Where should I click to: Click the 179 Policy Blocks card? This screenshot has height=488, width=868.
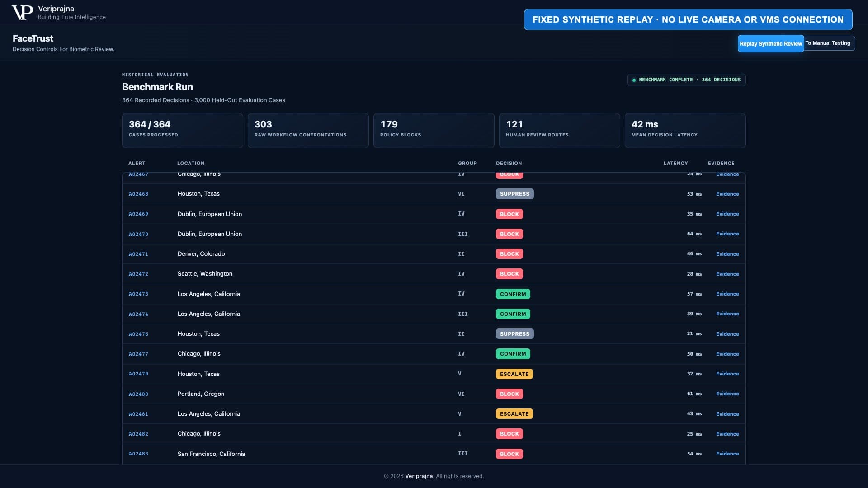pos(434,131)
